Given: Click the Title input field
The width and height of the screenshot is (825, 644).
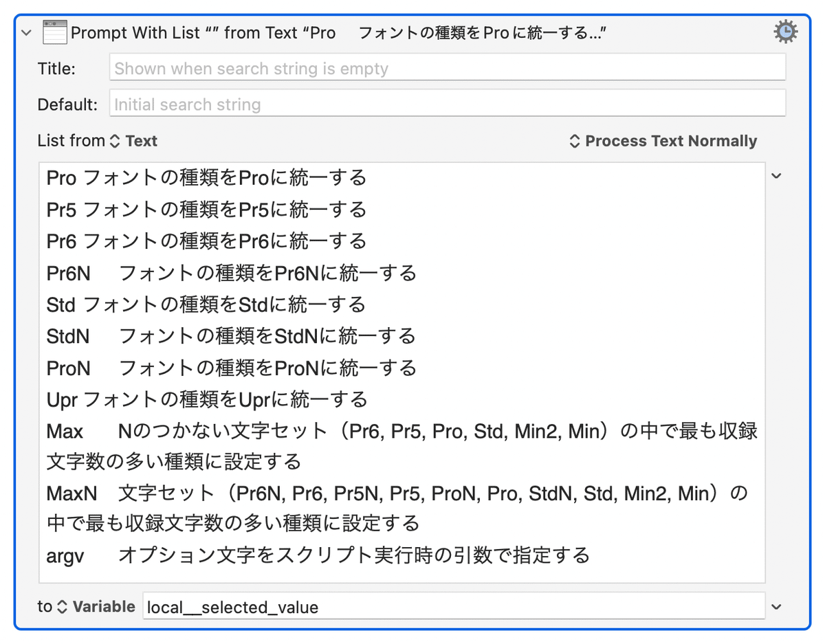Looking at the screenshot, I should click(x=447, y=68).
